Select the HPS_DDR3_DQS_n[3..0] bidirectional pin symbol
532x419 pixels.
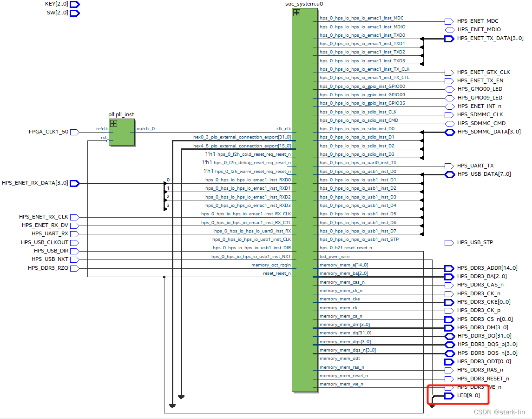click(450, 353)
